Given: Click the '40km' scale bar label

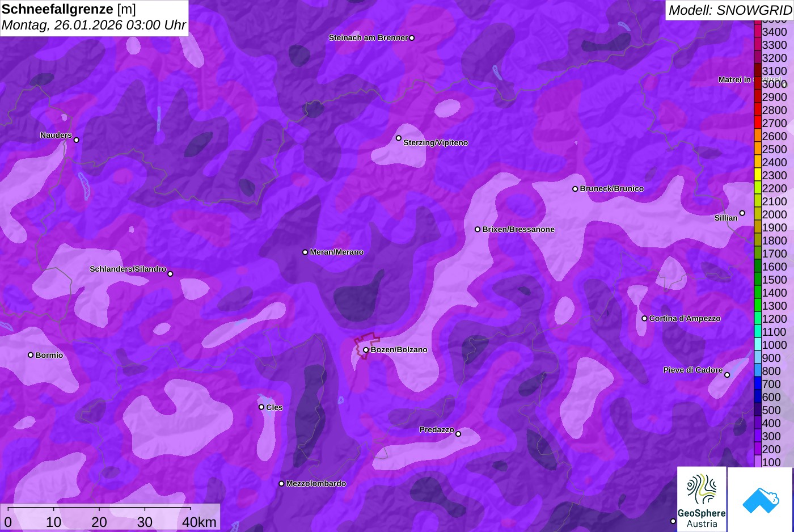Looking at the screenshot, I should [199, 522].
